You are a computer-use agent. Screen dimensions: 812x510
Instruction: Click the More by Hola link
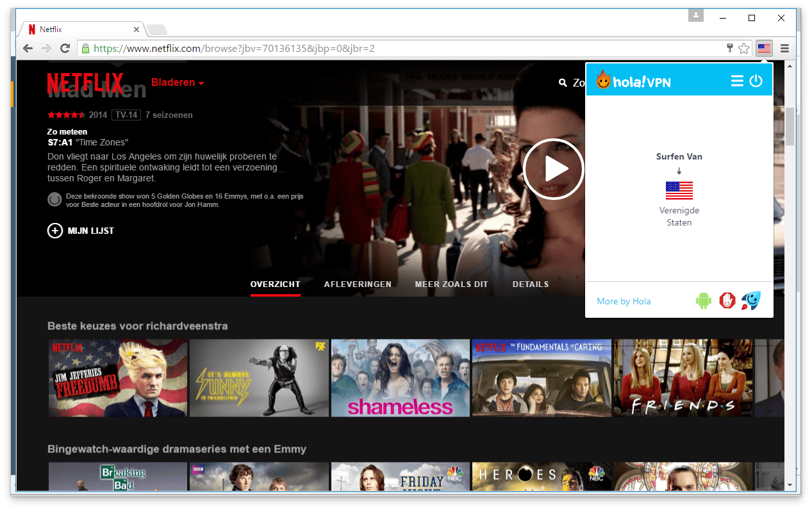pos(624,301)
